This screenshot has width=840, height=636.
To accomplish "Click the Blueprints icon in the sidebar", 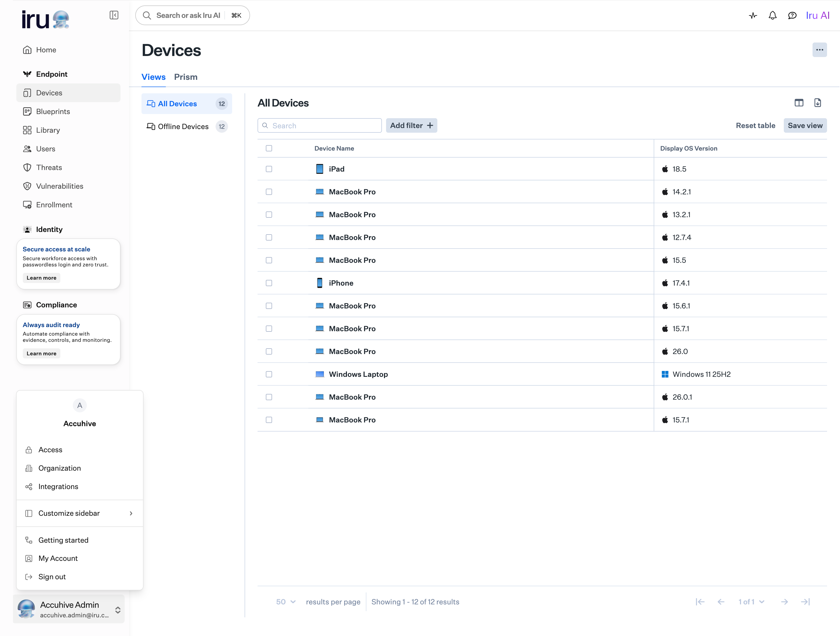I will click(x=27, y=111).
